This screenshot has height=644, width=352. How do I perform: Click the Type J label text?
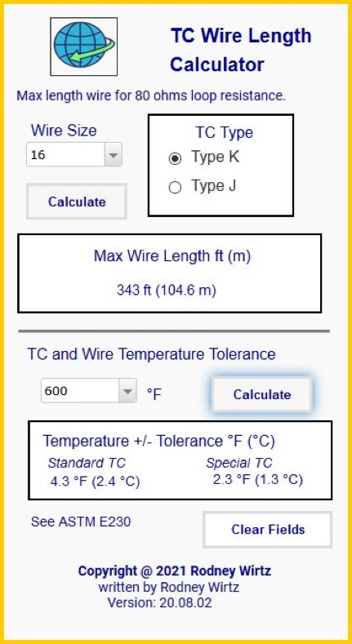214,186
